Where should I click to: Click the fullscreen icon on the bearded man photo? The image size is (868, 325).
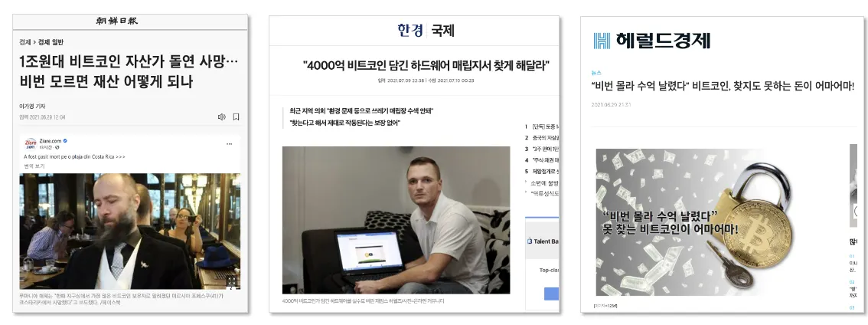233,281
